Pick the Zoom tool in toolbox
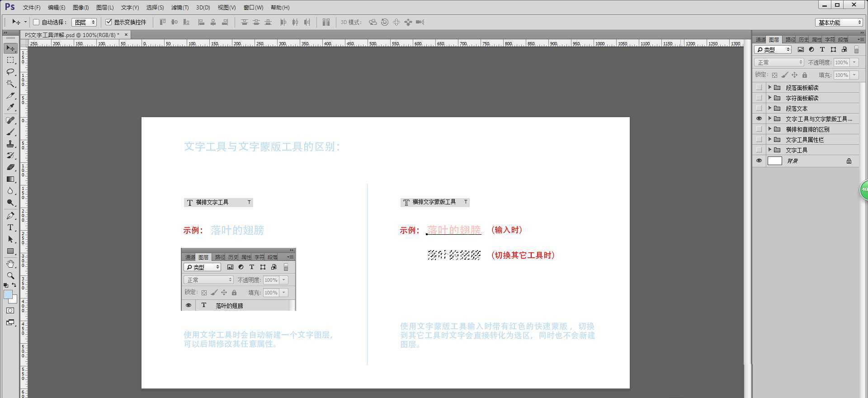868x398 pixels. [10, 275]
